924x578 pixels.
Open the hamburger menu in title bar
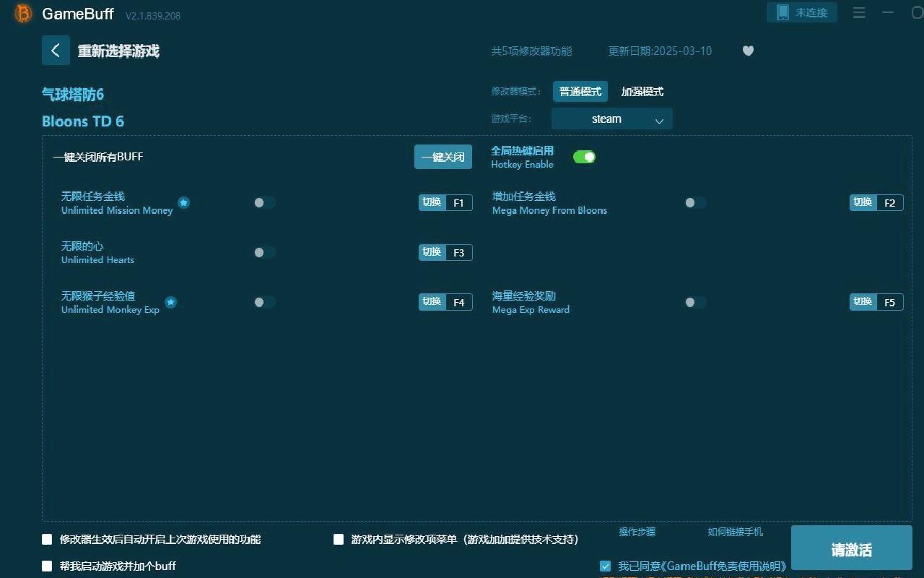click(x=858, y=12)
